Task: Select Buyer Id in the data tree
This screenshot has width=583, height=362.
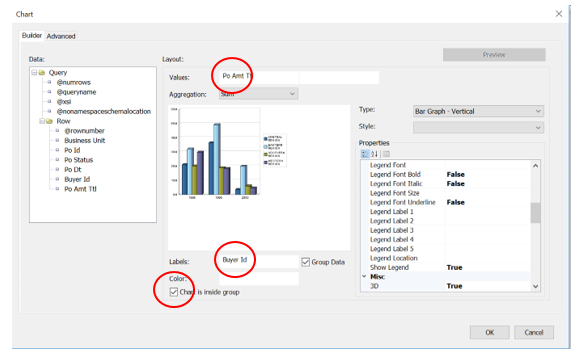Action: (77, 179)
